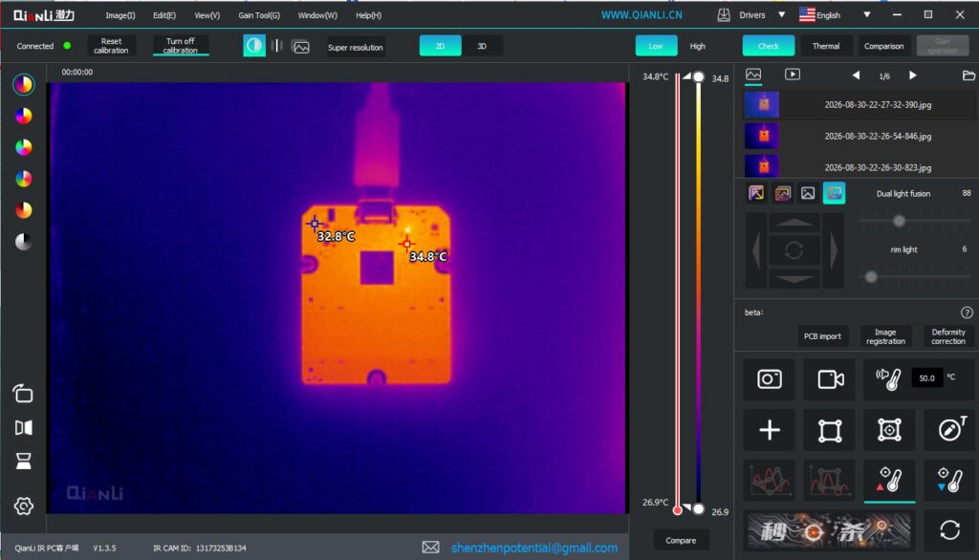The width and height of the screenshot is (979, 560).
Task: Open the Gain Tool(G) menu
Action: [x=259, y=15]
